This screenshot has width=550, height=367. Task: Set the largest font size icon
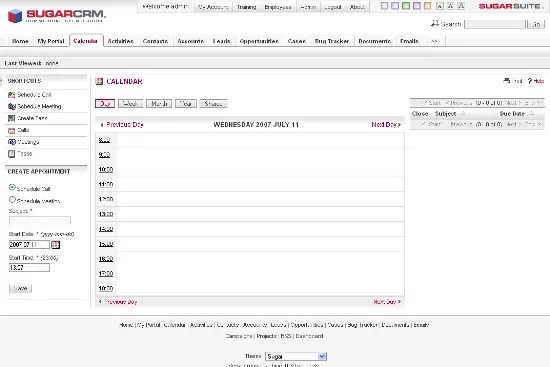coord(462,6)
